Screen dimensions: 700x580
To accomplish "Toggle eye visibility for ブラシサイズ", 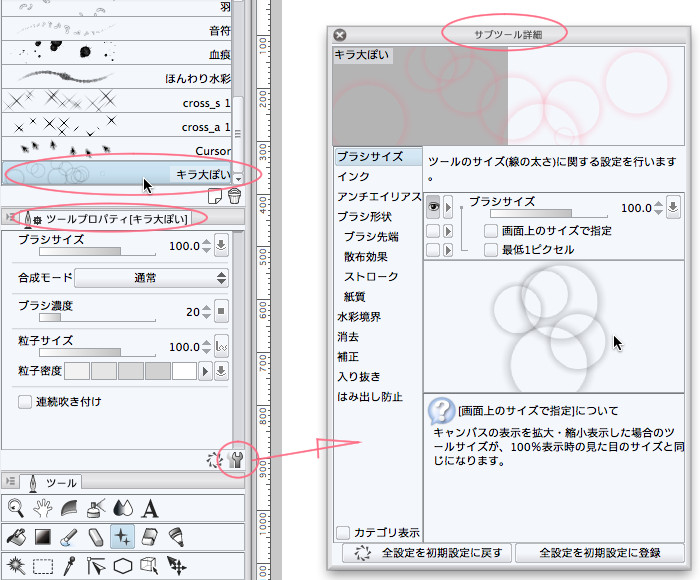I will [x=433, y=207].
